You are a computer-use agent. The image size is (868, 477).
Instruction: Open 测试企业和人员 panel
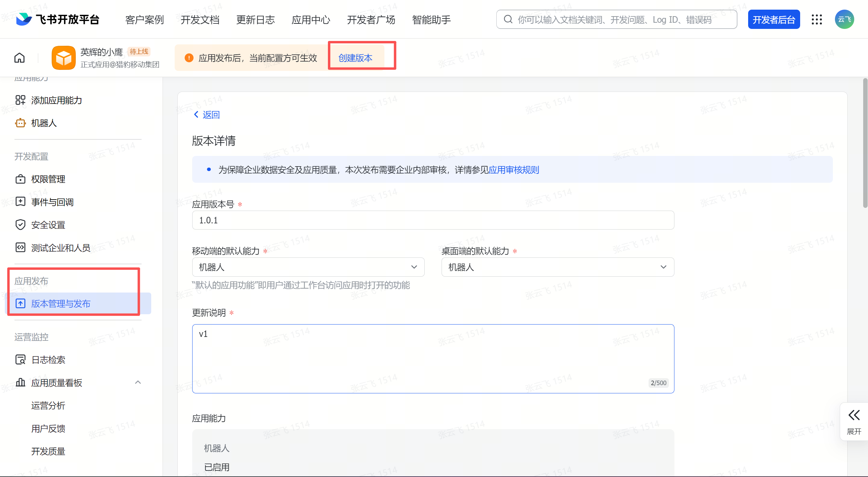(x=21, y=247)
